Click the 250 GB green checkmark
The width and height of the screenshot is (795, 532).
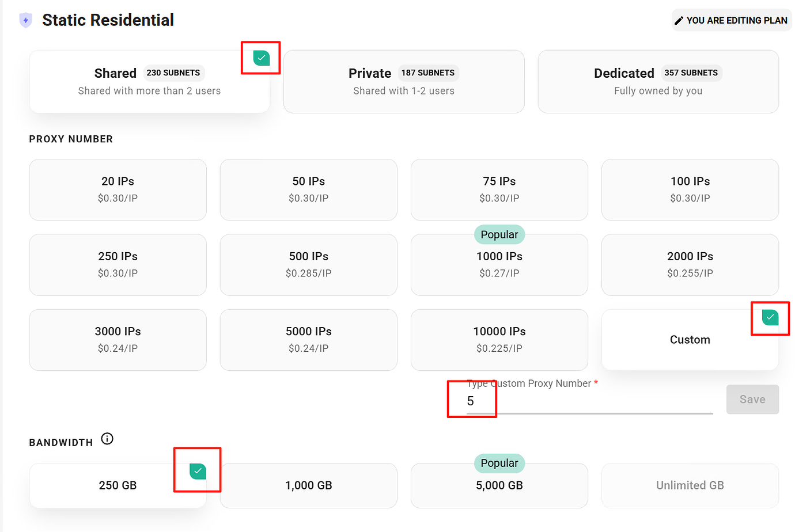point(198,471)
